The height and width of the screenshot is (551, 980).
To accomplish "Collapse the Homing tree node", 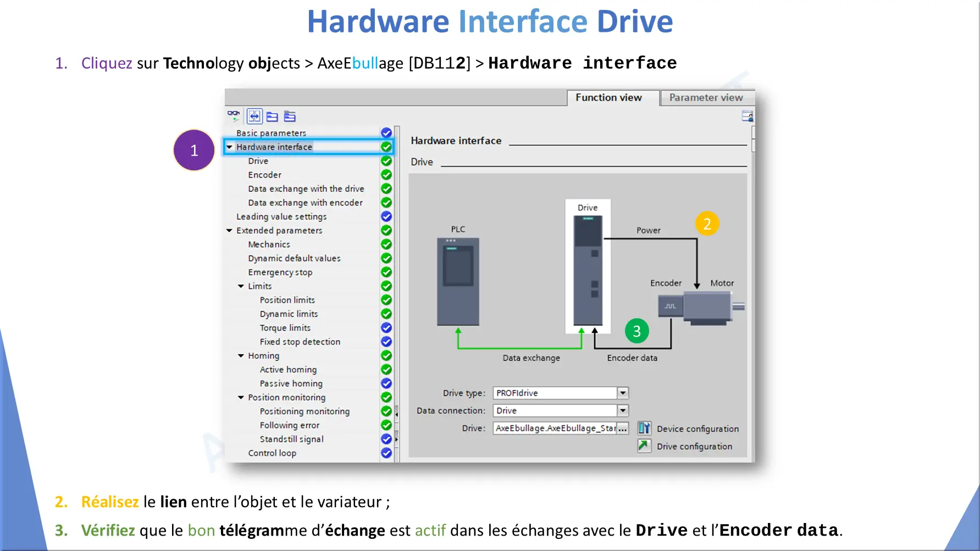I will (x=241, y=356).
